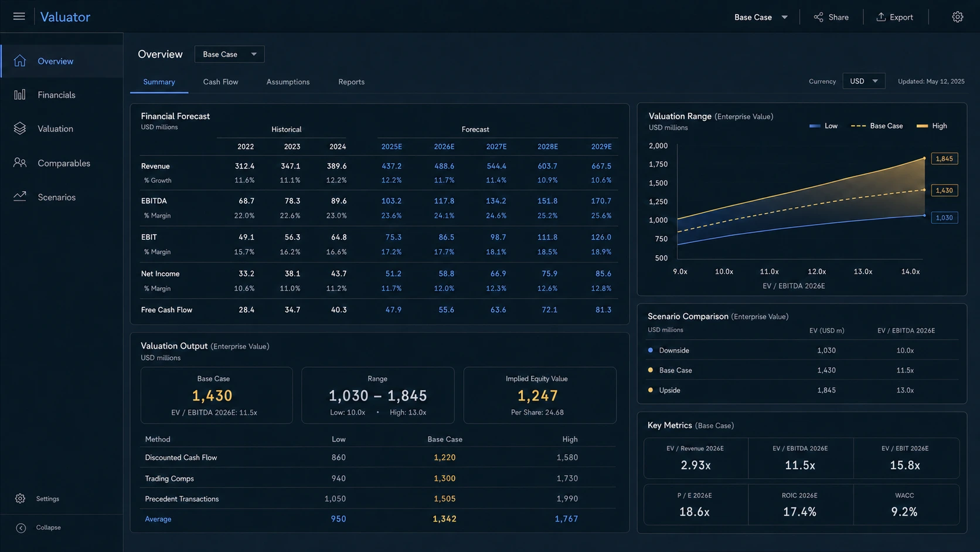
Task: Switch to the Summary tab
Action: (159, 82)
